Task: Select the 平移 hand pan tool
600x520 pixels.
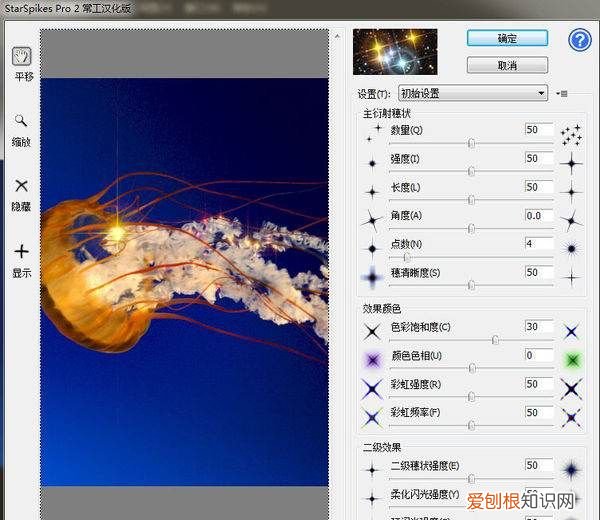Action: [x=21, y=56]
